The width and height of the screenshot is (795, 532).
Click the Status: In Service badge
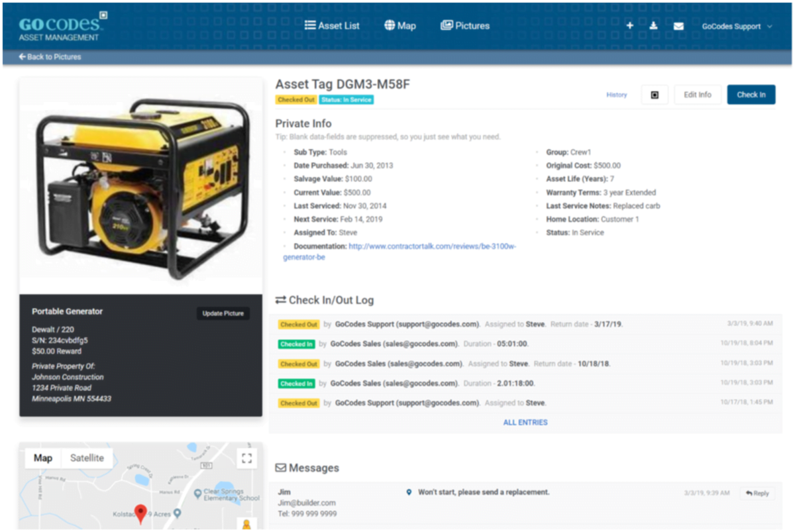click(x=346, y=100)
